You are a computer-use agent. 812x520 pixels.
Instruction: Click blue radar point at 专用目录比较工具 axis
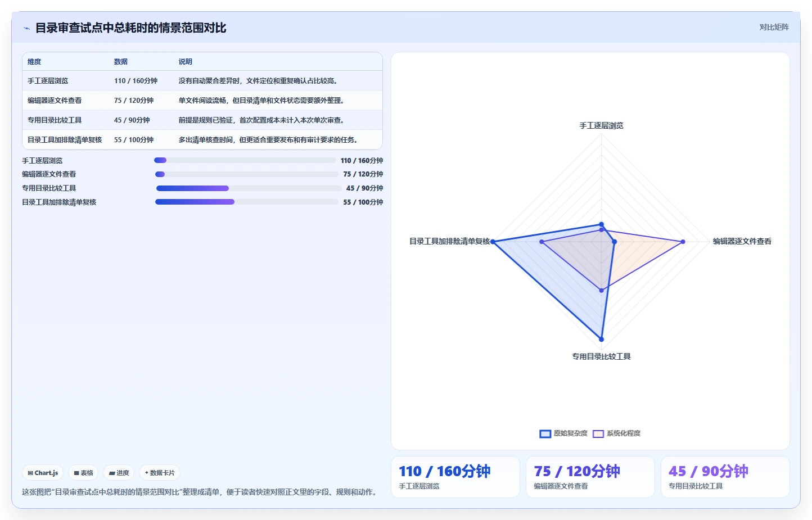coord(602,340)
